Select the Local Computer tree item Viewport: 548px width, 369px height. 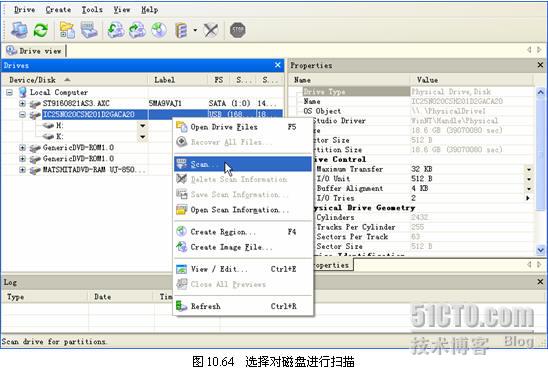59,93
